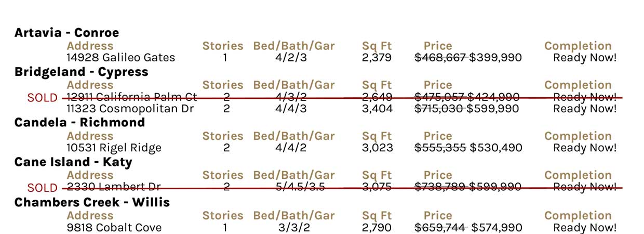
Task: Click the sold 2330 Lambert Dr address
Action: (114, 187)
